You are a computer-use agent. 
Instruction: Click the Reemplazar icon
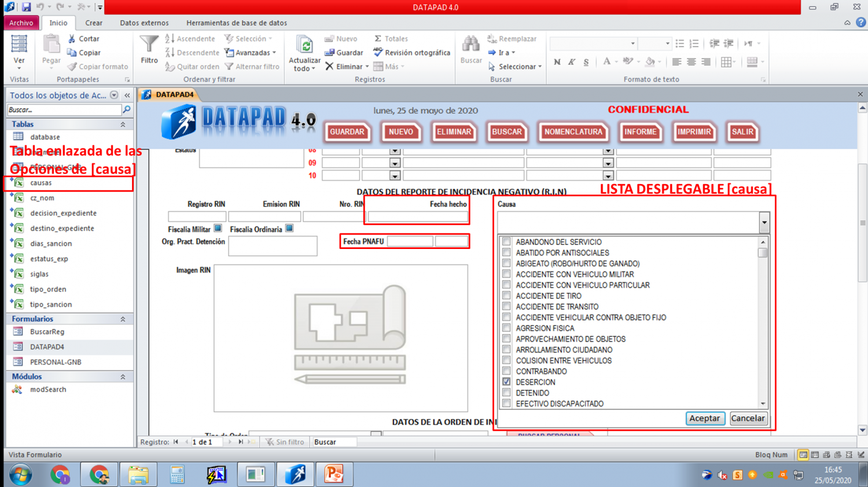pos(492,39)
